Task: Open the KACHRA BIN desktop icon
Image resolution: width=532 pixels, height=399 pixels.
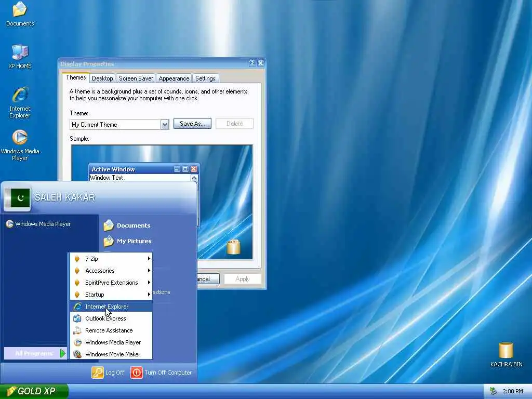Action: (506, 354)
